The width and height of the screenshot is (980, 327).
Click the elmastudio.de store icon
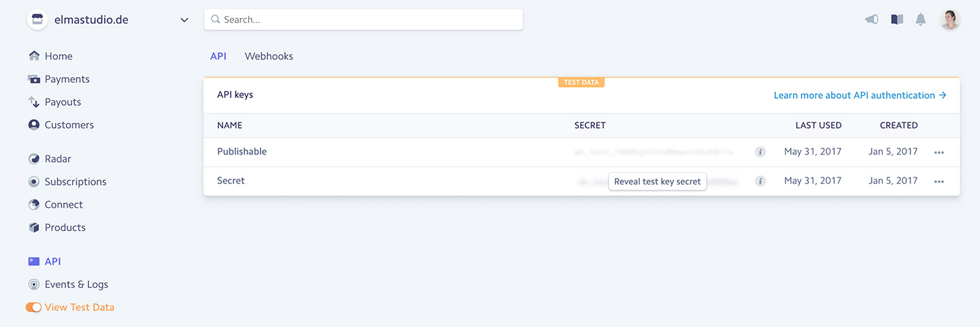[37, 19]
